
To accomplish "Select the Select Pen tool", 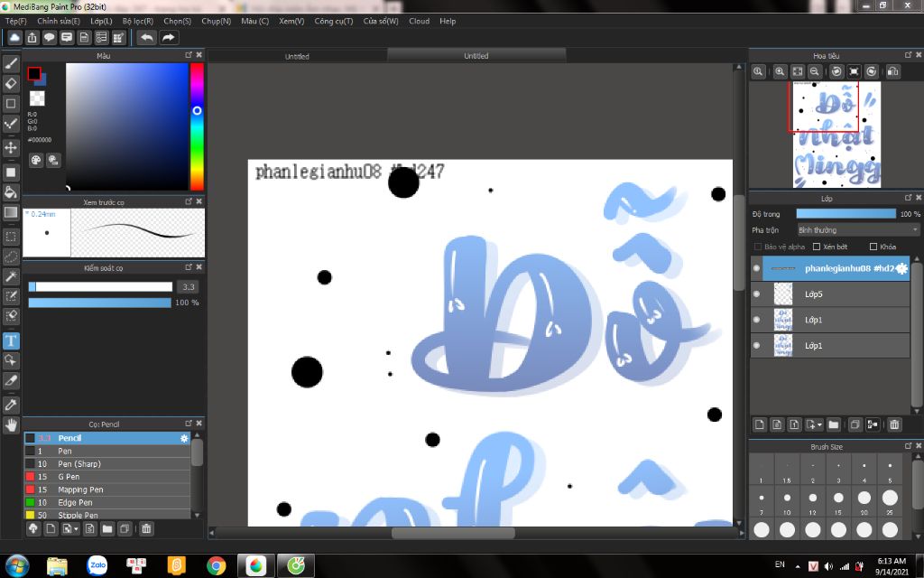I will [x=11, y=296].
